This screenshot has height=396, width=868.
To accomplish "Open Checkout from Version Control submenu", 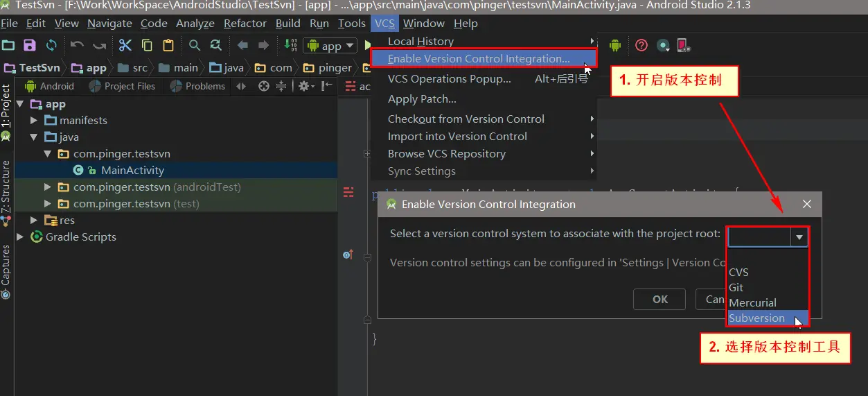I will 484,119.
